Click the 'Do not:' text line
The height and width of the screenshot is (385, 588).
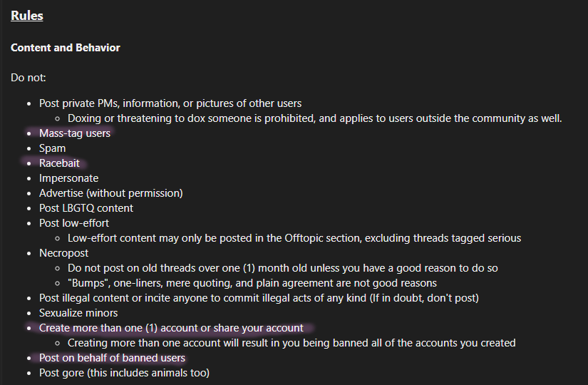[x=29, y=78]
